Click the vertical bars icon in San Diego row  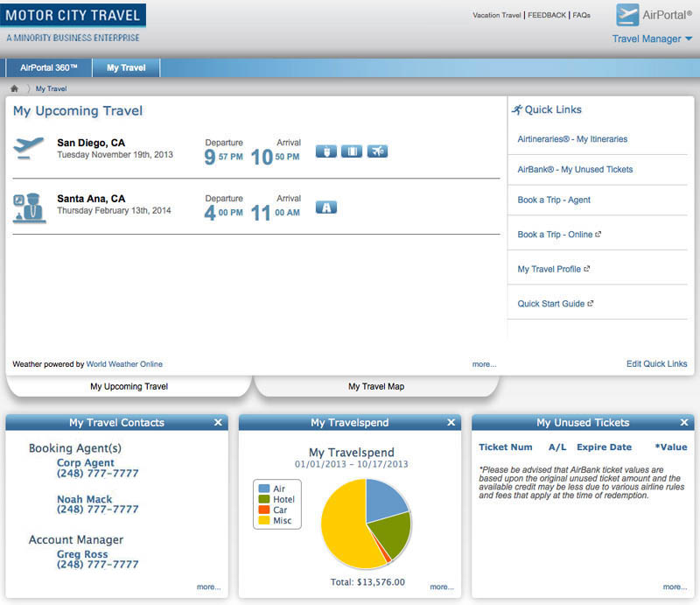point(352,151)
